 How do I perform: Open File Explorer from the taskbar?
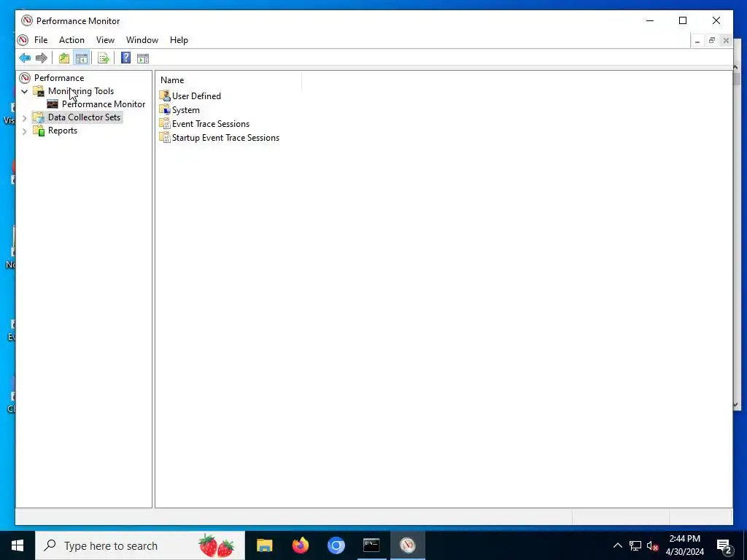(264, 545)
